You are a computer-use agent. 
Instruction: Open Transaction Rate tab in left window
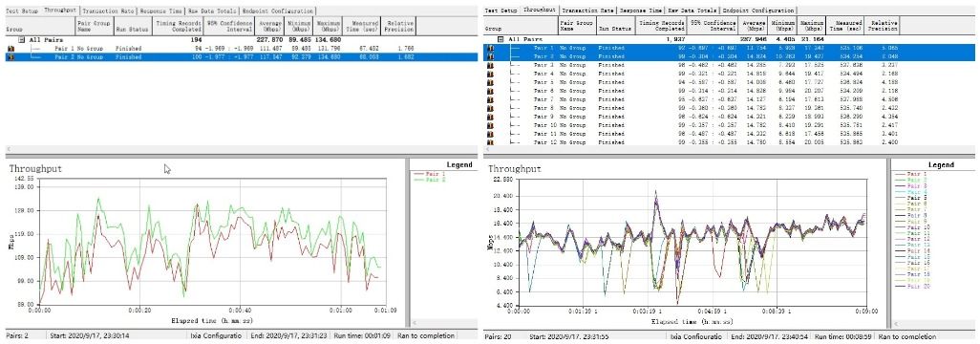click(x=109, y=11)
